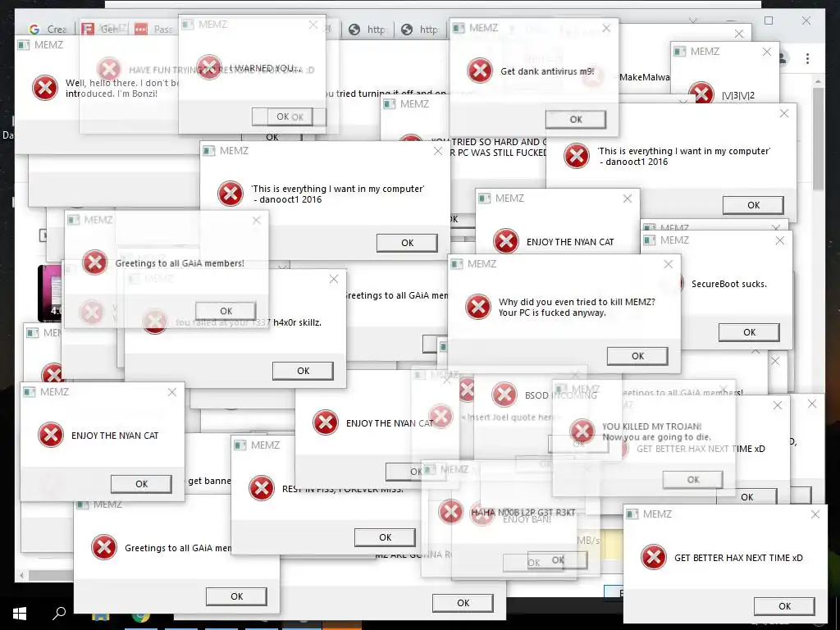This screenshot has height=630, width=840.
Task: Click error icon next to 'Why did you even tried to kill MEMZ?'
Action: coord(478,307)
